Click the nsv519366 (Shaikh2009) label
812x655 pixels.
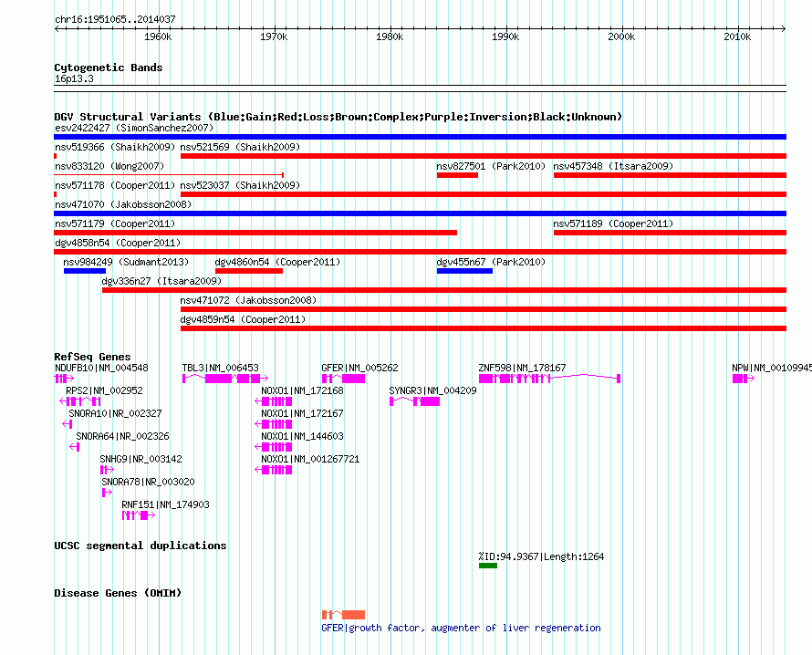115,147
